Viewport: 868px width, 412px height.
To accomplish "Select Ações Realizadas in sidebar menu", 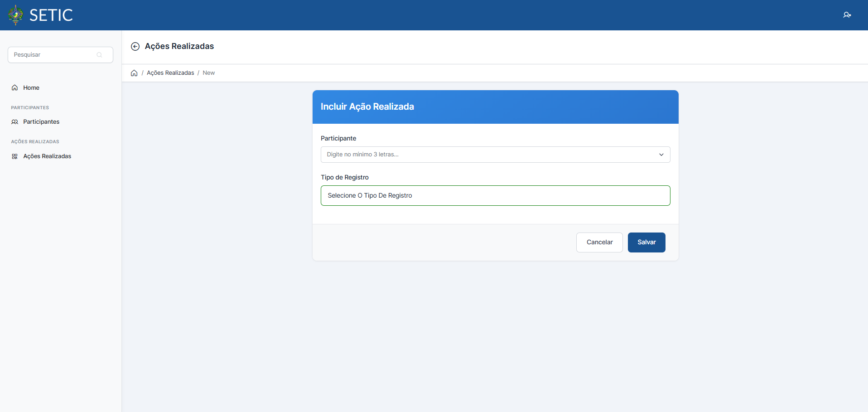I will pyautogui.click(x=47, y=156).
